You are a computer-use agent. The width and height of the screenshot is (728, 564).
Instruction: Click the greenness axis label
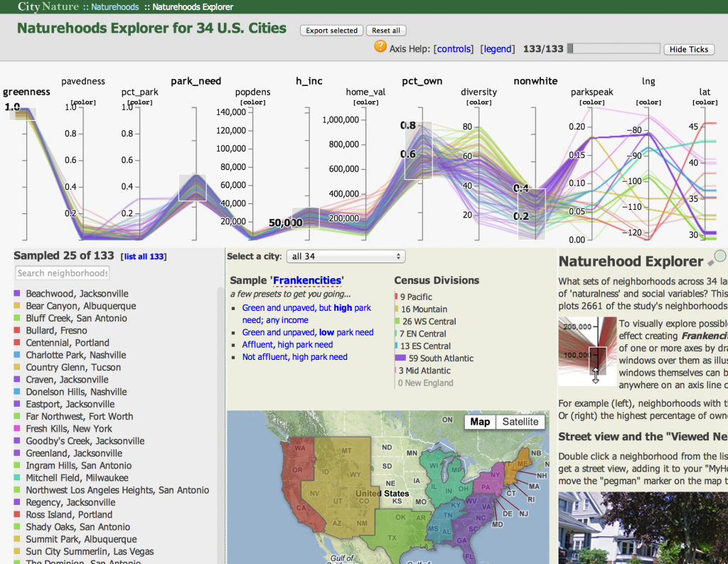click(x=26, y=92)
